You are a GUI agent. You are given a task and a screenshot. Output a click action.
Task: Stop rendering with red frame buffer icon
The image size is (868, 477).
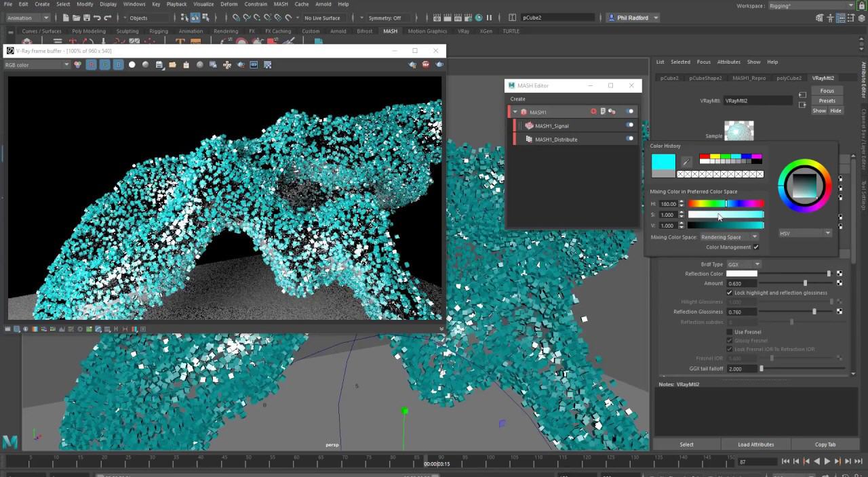click(426, 64)
